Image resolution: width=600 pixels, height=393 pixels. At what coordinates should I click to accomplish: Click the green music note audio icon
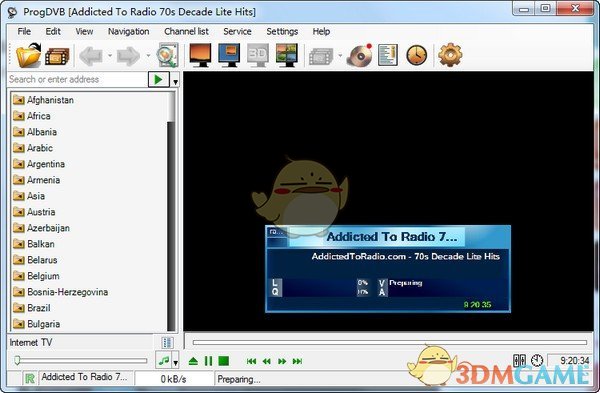pyautogui.click(x=164, y=360)
